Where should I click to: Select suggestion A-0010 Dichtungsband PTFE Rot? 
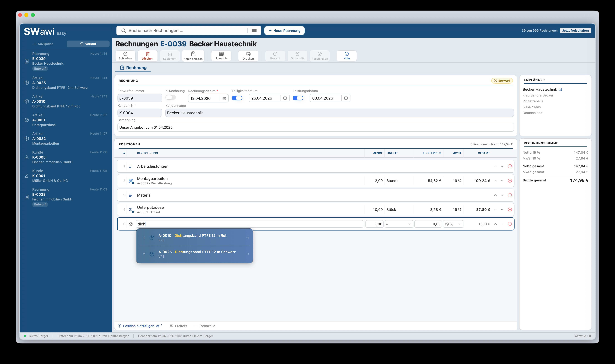(194, 237)
